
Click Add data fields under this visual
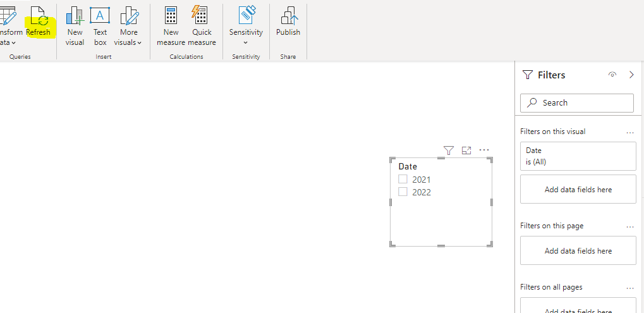pyautogui.click(x=578, y=189)
